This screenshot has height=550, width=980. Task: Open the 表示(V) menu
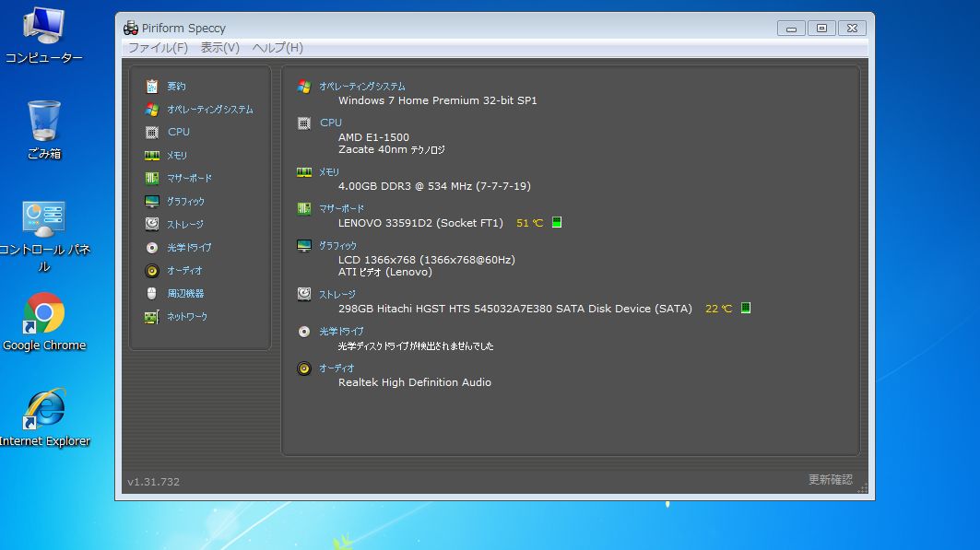(220, 48)
